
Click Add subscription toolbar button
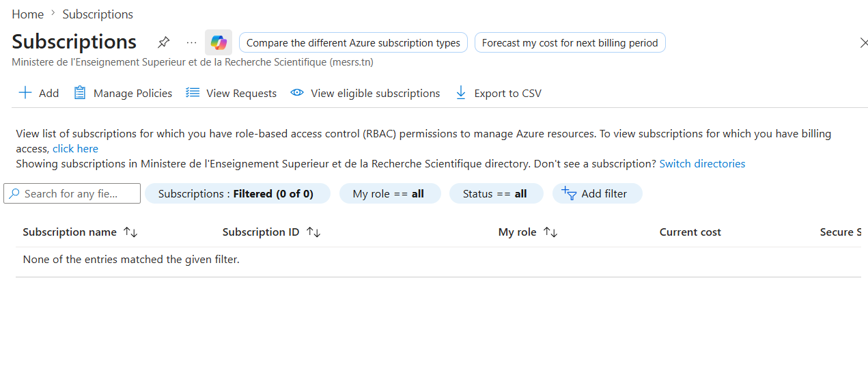pos(39,93)
